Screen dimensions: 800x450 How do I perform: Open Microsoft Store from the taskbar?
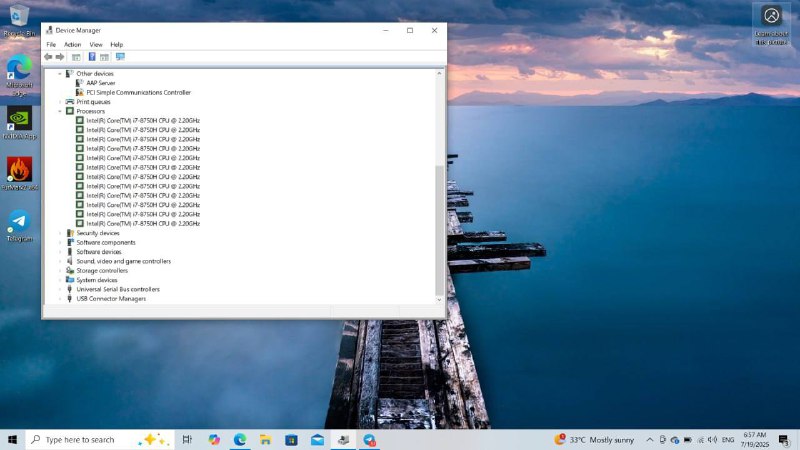[291, 439]
